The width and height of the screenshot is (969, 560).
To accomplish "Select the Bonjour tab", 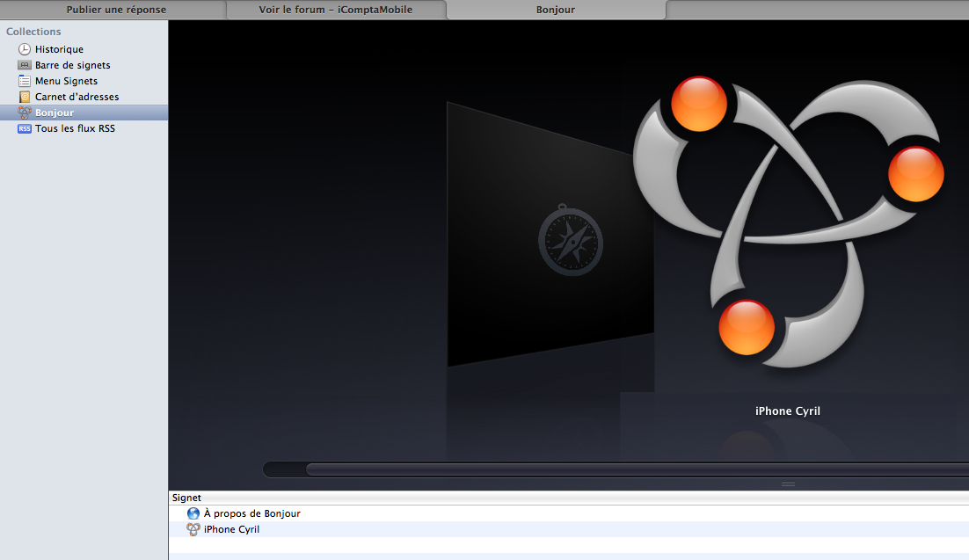I will [x=556, y=10].
